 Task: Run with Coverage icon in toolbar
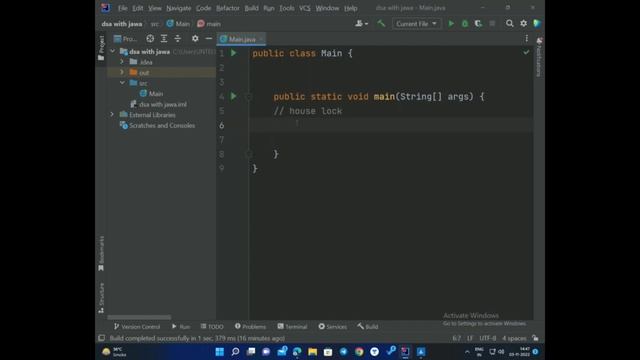[478, 24]
